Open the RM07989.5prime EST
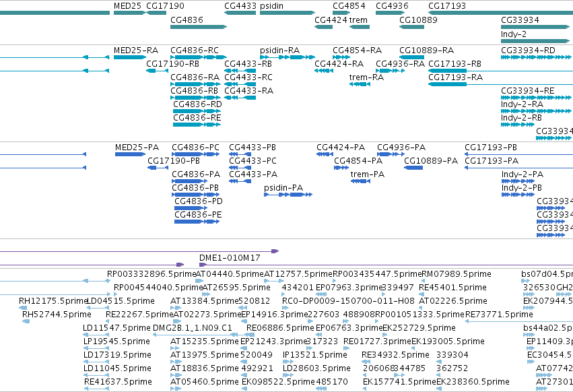 (423, 281)
